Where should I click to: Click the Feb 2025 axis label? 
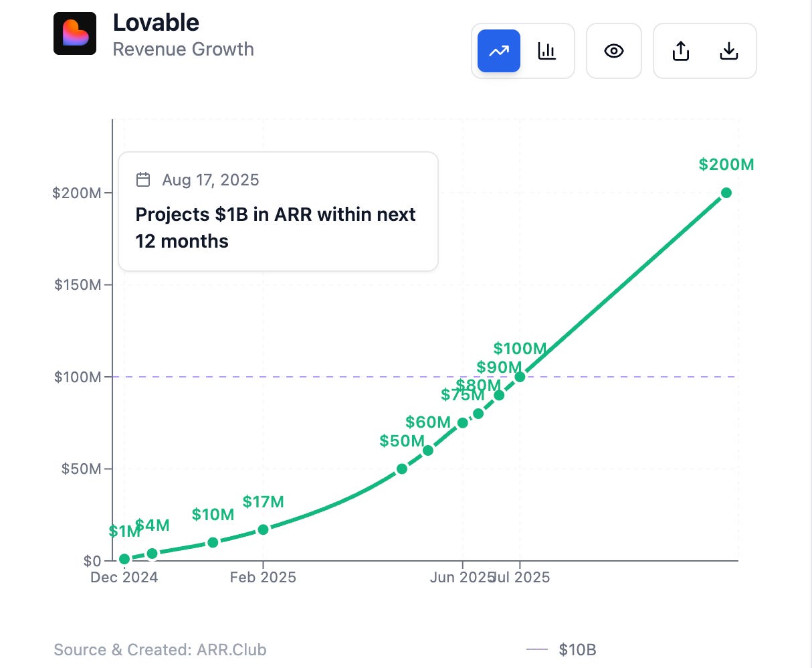(263, 577)
